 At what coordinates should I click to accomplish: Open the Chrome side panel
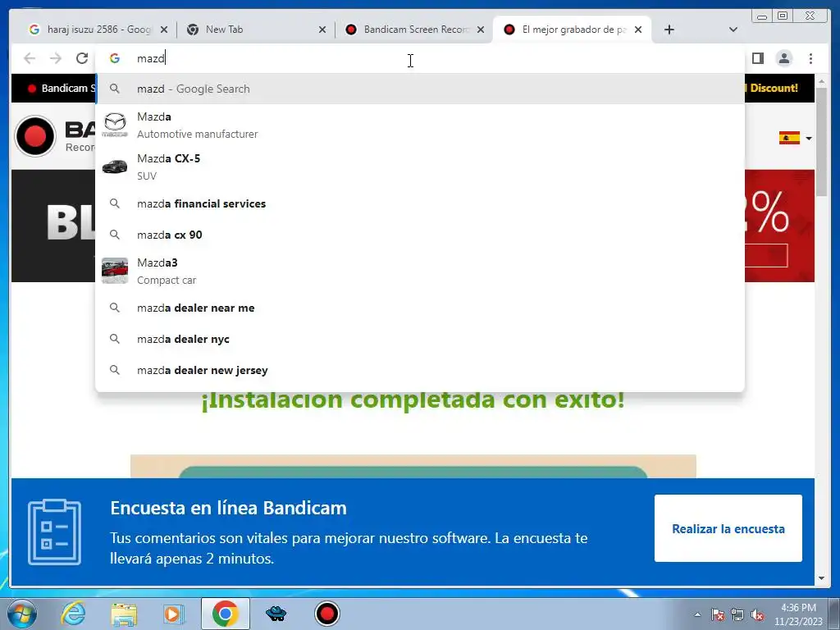(757, 58)
